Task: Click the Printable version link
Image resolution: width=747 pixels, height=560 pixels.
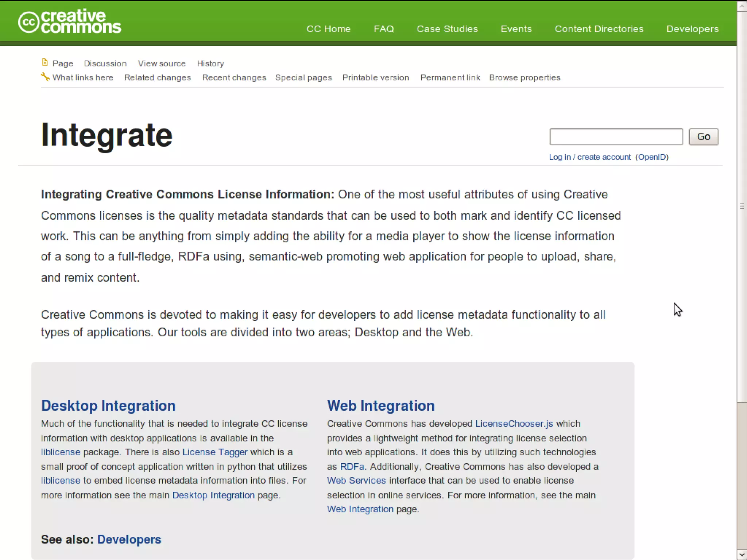Action: point(375,78)
